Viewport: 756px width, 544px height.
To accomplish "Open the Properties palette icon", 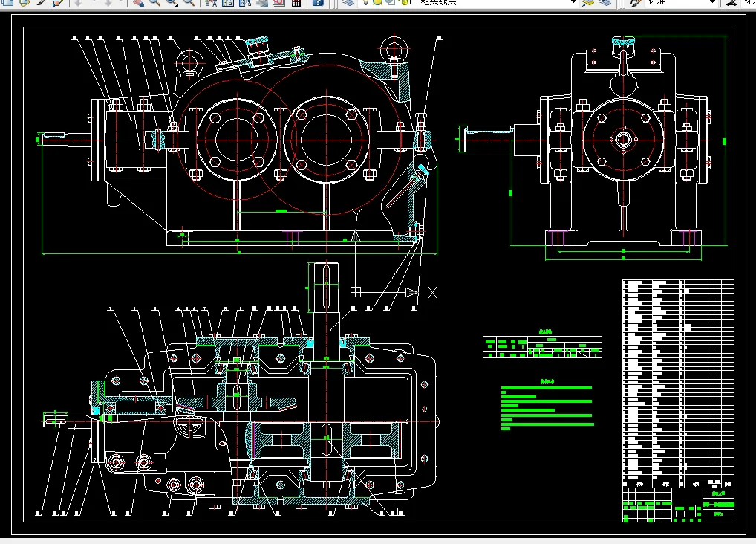I will coord(211,2).
